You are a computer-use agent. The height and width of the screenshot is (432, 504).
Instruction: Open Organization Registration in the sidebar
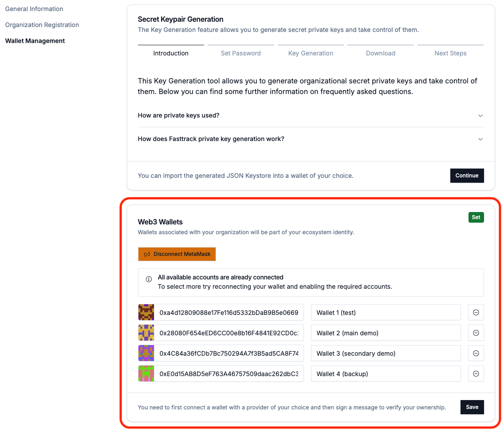pyautogui.click(x=42, y=25)
